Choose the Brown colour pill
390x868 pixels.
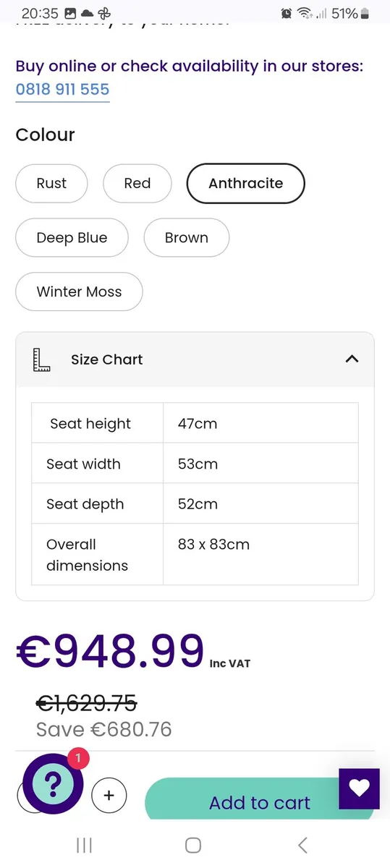pos(187,237)
